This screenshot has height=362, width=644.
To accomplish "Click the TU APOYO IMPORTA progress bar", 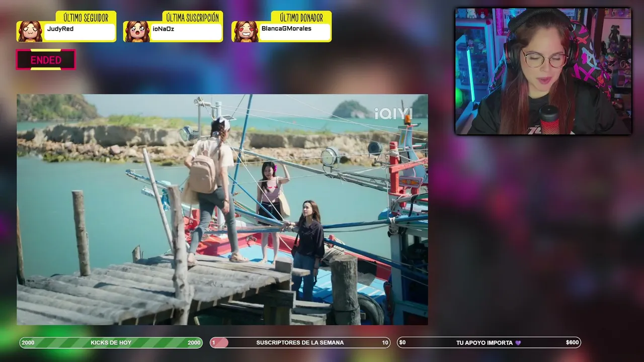I will tap(489, 343).
